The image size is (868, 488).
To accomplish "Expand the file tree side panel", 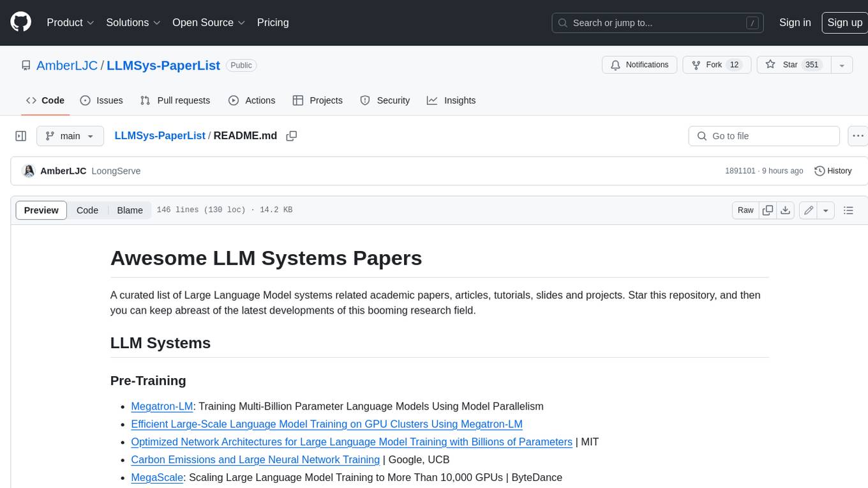I will [21, 136].
